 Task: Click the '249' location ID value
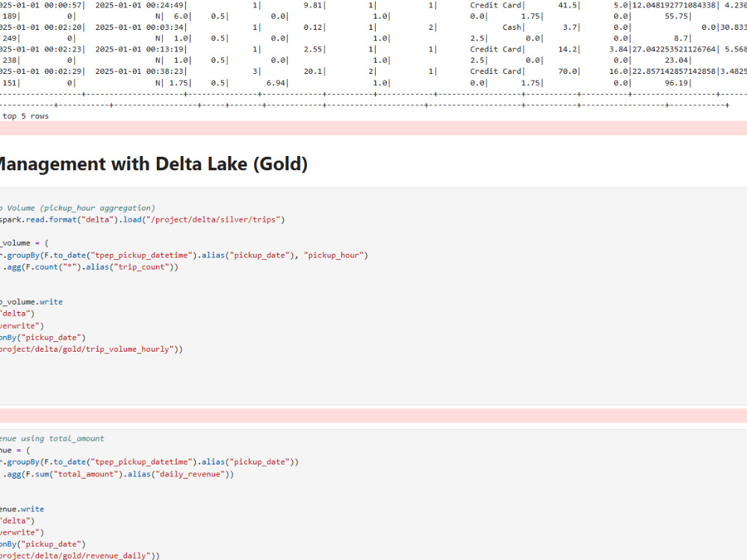10,38
